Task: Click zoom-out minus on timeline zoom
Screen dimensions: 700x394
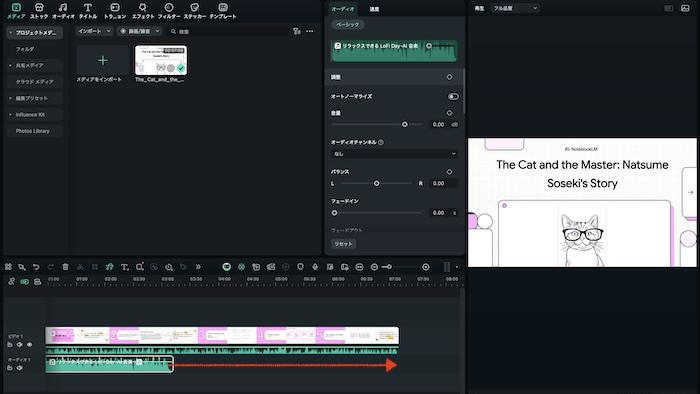Action: tap(374, 267)
